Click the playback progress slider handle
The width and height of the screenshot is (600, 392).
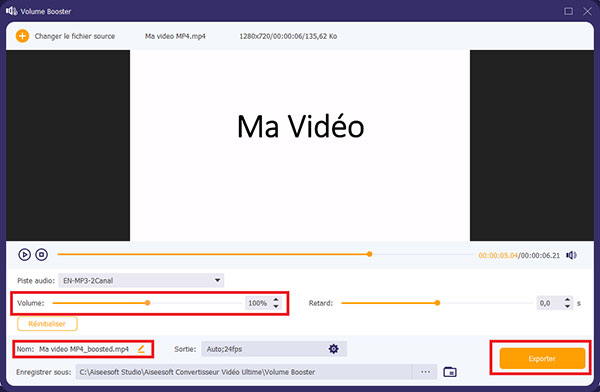[x=369, y=254]
